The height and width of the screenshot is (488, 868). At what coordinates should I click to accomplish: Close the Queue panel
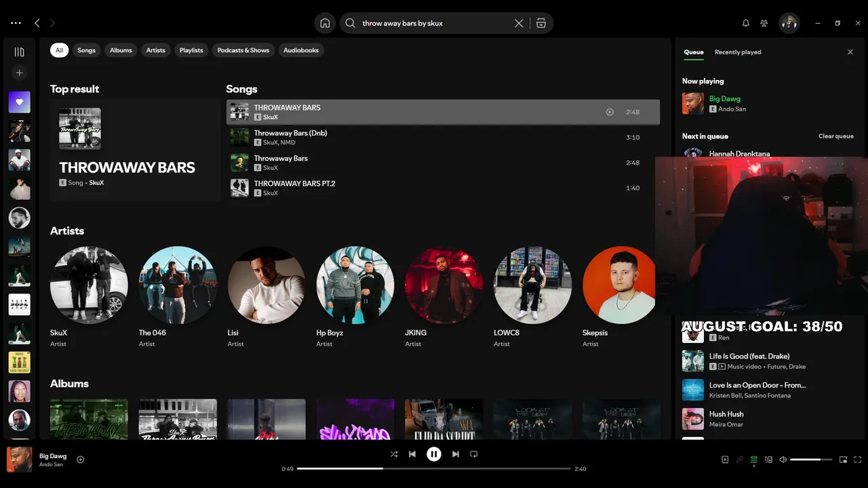point(850,52)
